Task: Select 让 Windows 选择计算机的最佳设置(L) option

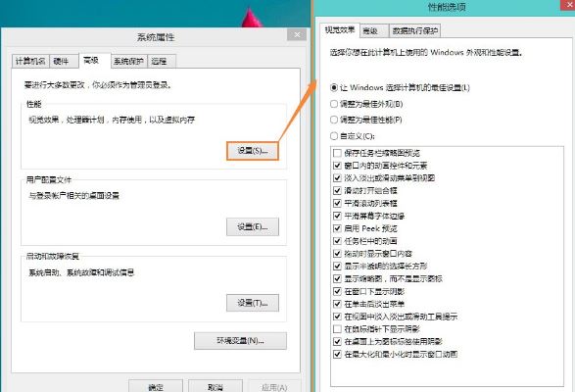Action: (400, 88)
